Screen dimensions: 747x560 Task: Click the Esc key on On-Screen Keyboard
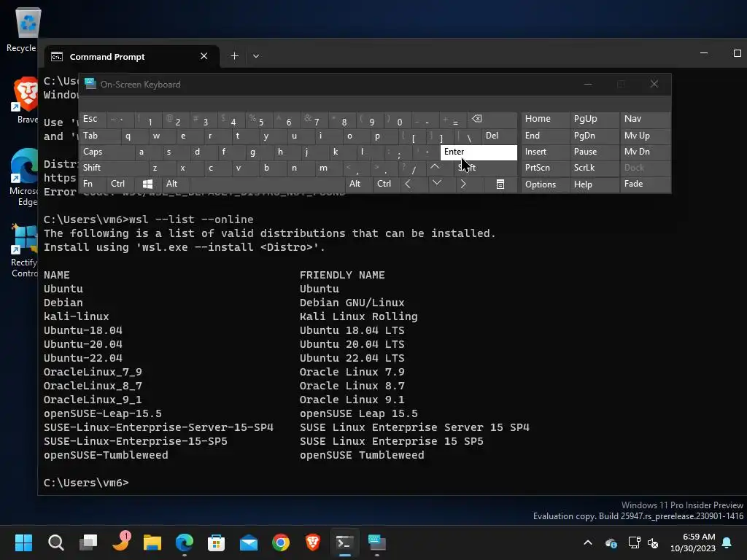click(93, 119)
